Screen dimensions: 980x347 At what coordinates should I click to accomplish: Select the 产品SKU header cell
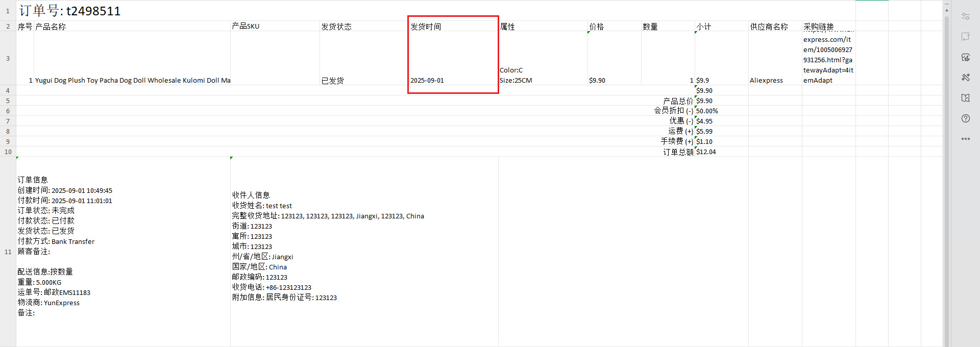coord(275,26)
